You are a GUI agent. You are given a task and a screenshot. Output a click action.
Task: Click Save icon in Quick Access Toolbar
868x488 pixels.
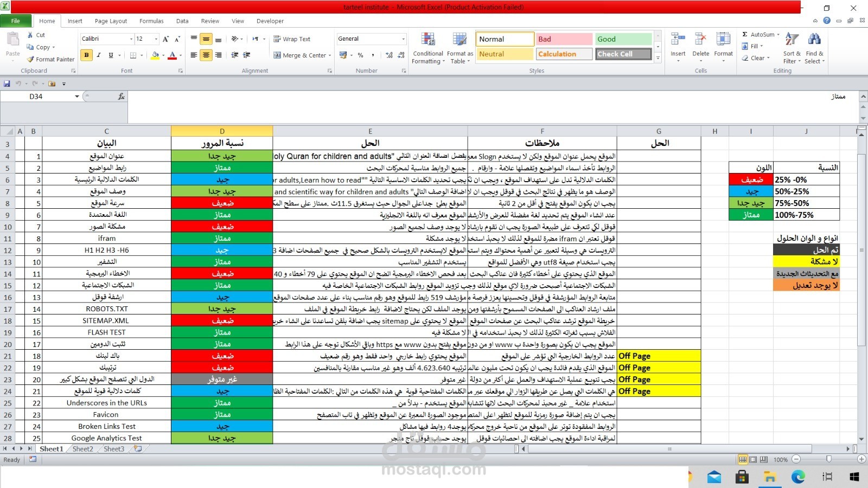pos(7,84)
